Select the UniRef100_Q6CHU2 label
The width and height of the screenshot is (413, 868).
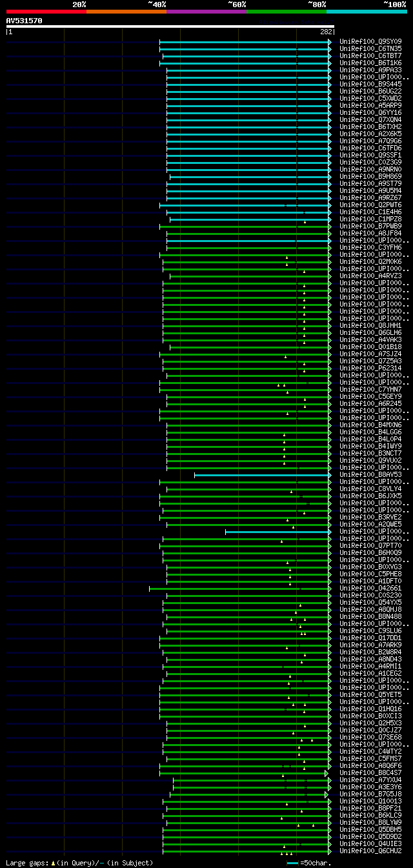point(370,851)
